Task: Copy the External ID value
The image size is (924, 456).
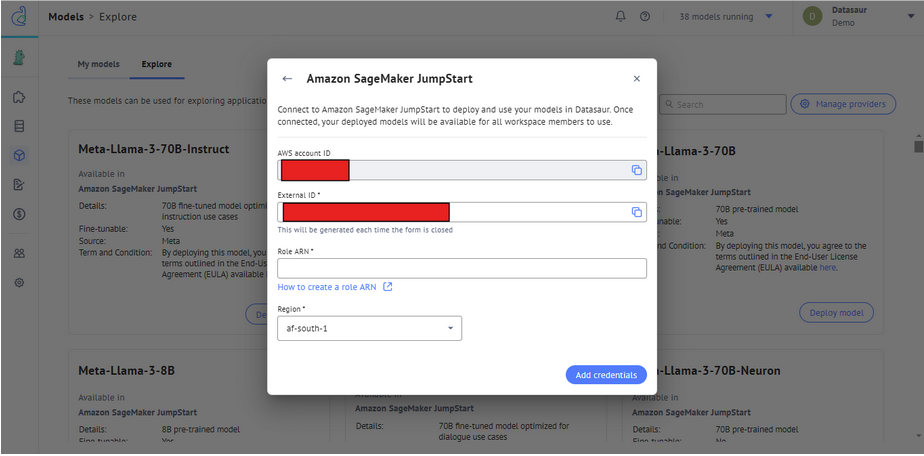Action: tap(636, 212)
